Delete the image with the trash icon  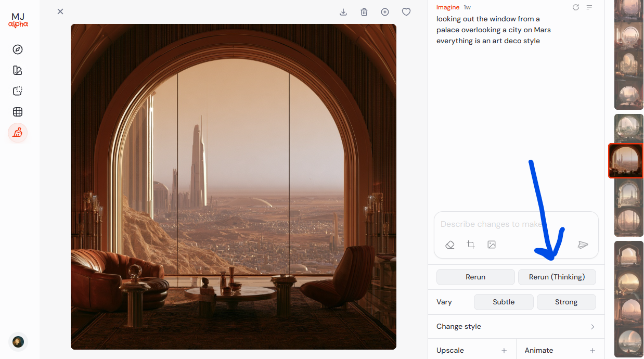coord(364,12)
